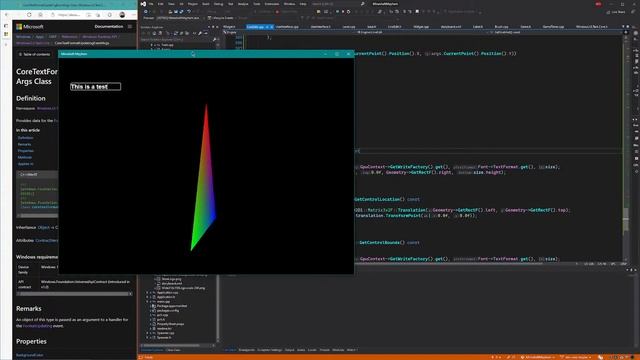Image resolution: width=640 pixels, height=360 pixels.
Task: Open the Extensions menu in Visual Studio
Action: 272,4
